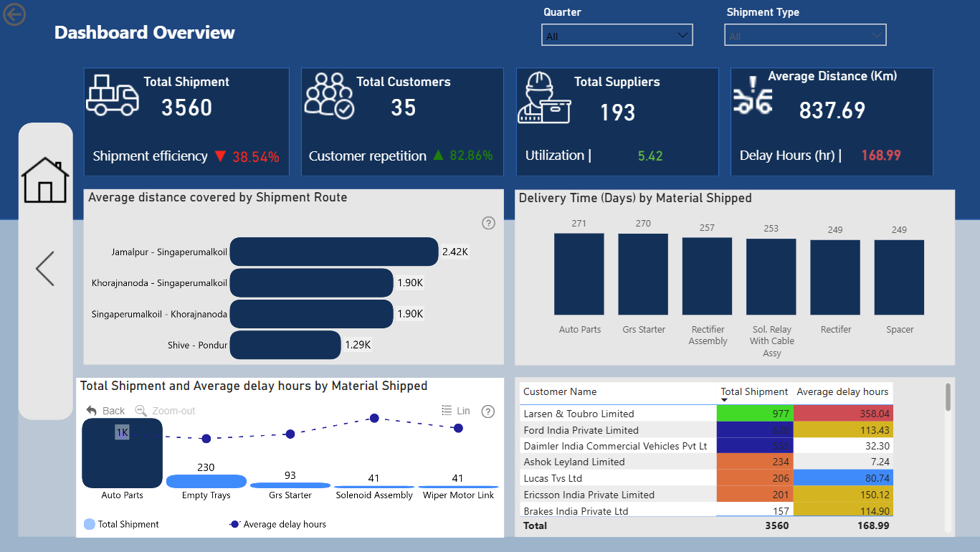Viewport: 980px width, 552px height.
Task: Click the Grs Starter 93 shipment bar
Action: coord(290,485)
